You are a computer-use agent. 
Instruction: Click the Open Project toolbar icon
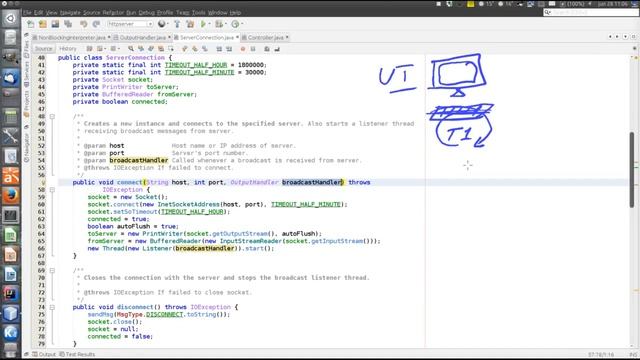(x=56, y=24)
